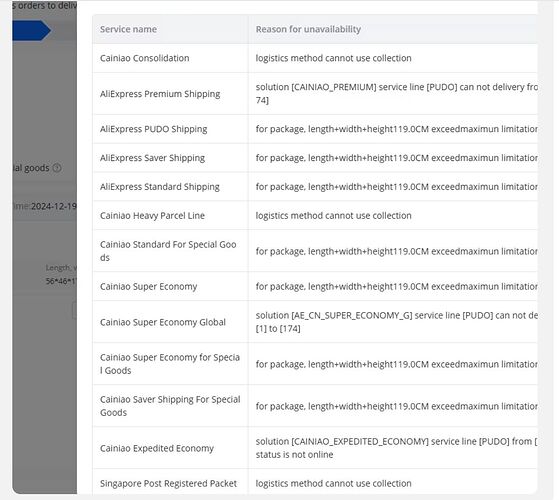Click the Cainiao Expedited Economy row
559x500 pixels.
[315, 448]
